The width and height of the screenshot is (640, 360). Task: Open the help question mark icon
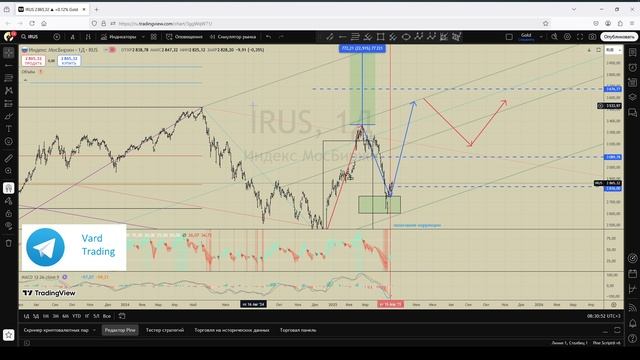point(632,338)
